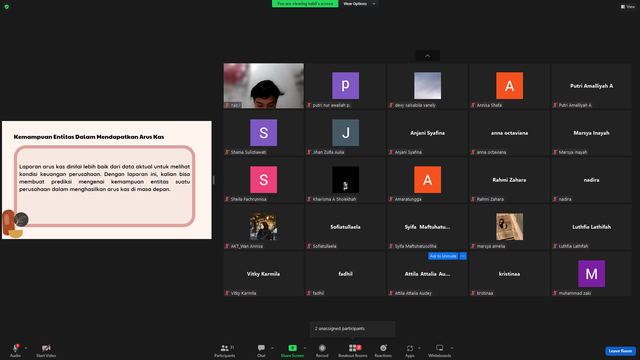Image resolution: width=640 pixels, height=360 pixels.
Task: Click the divider handle between slide and gallery
Action: [213, 180]
